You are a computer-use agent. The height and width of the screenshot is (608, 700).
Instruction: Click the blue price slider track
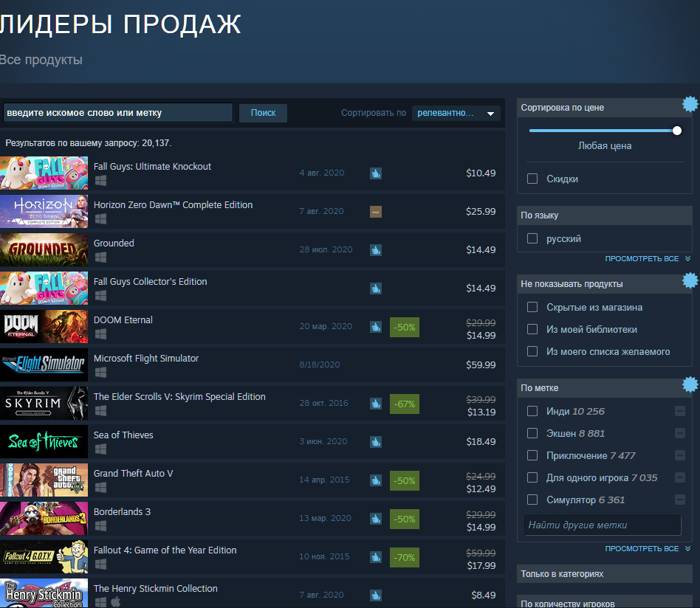601,131
